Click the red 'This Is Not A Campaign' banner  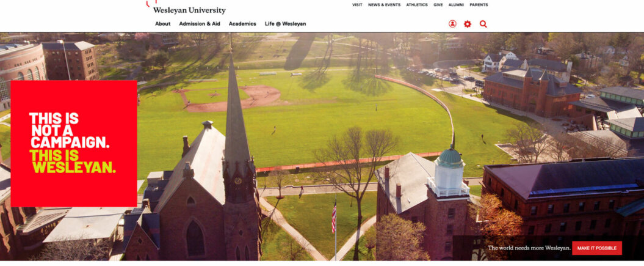[x=73, y=144]
